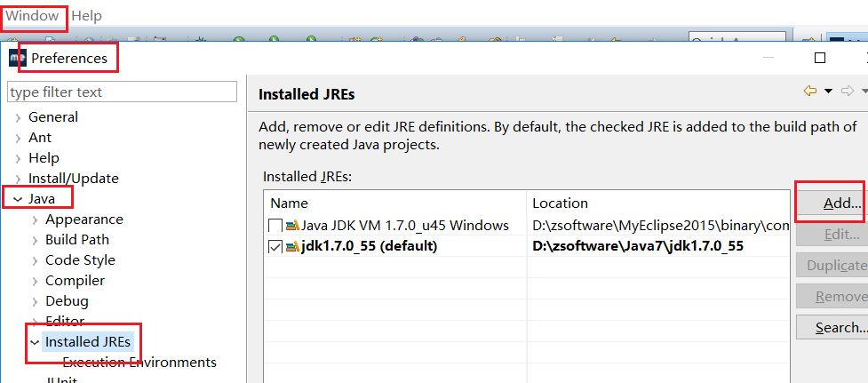Image resolution: width=868 pixels, height=383 pixels.
Task: Collapse the Installed JREs node arrow
Action: 35,343
